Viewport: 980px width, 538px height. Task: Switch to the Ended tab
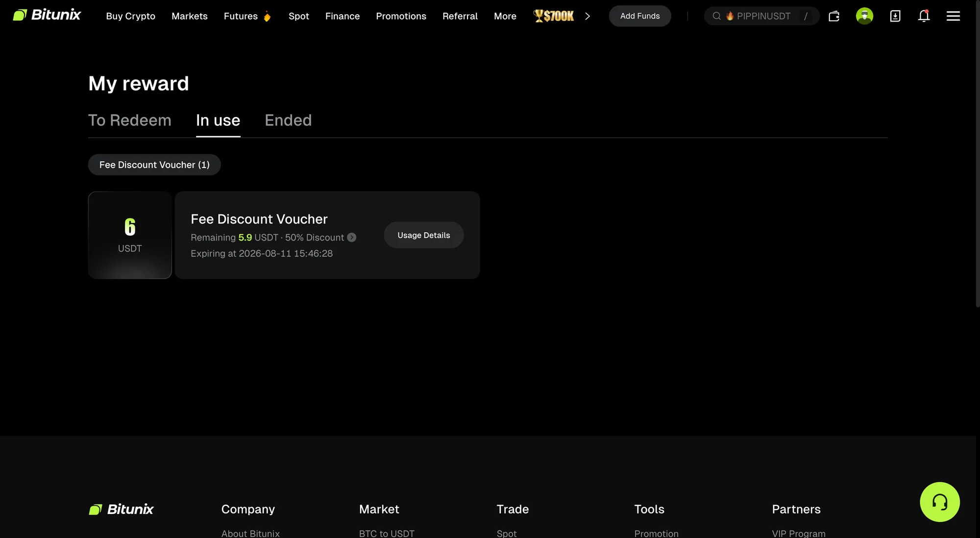click(x=288, y=121)
